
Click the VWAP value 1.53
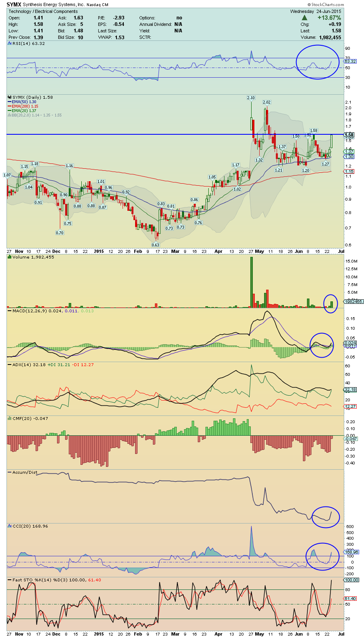click(119, 37)
